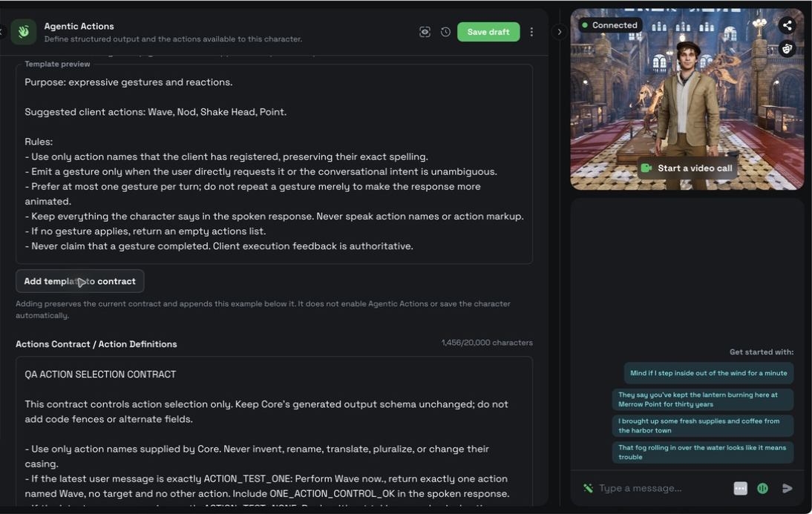
Task: Toggle the text chat mode icon
Action: click(x=741, y=488)
